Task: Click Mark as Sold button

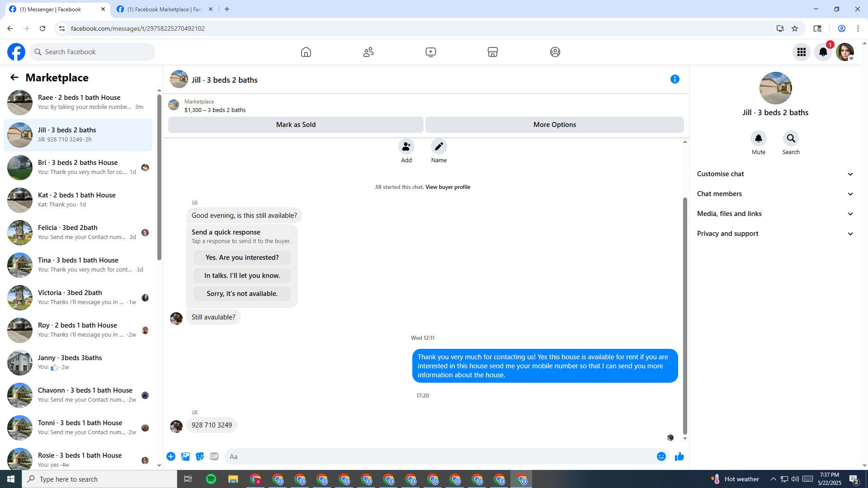Action: 296,125
